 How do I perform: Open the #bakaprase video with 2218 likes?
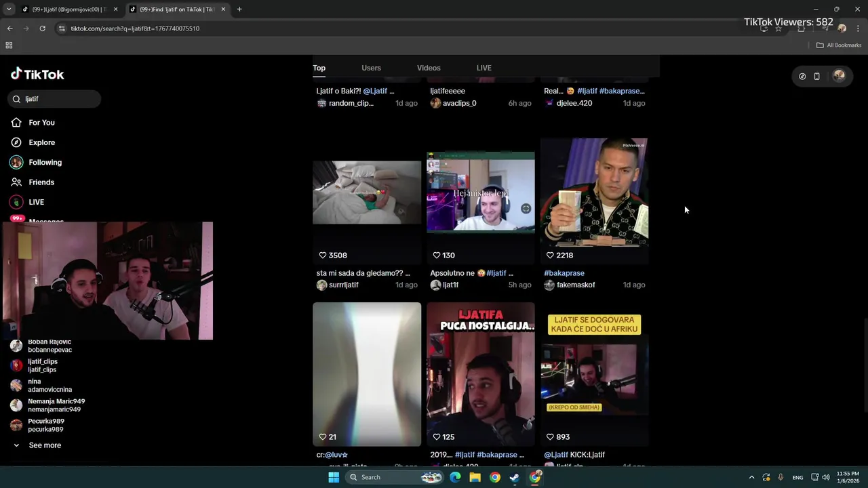point(595,192)
